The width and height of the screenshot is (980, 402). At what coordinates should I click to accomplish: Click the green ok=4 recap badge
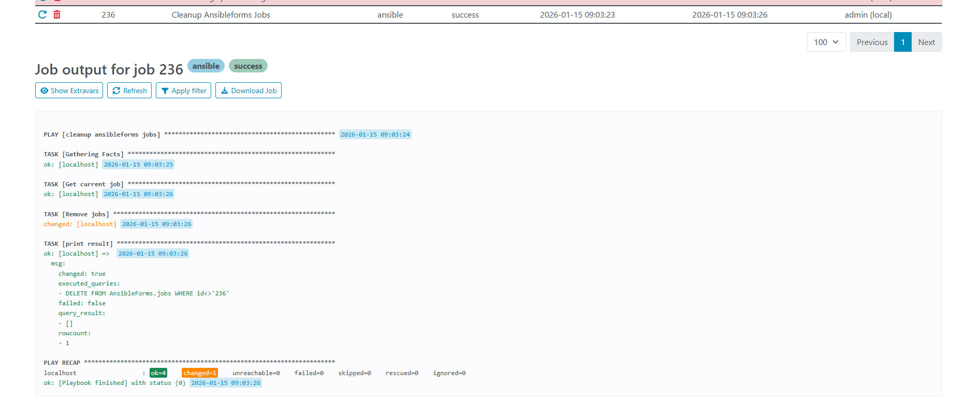(x=158, y=373)
